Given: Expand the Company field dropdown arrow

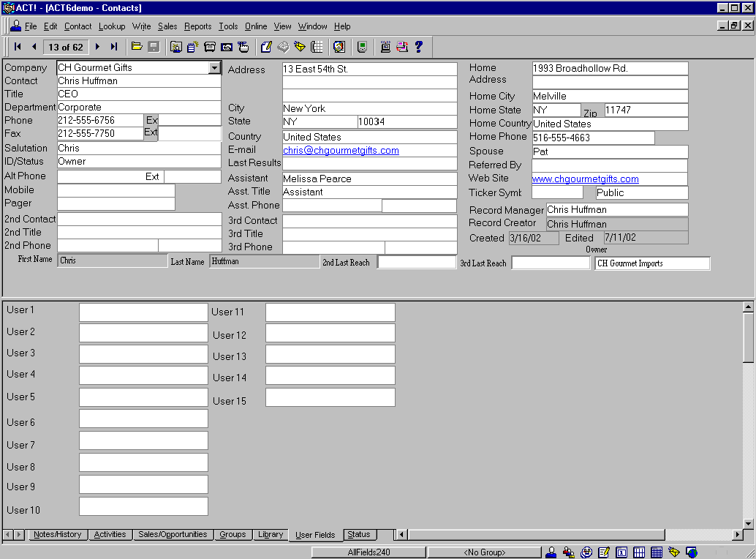Looking at the screenshot, I should [x=214, y=68].
